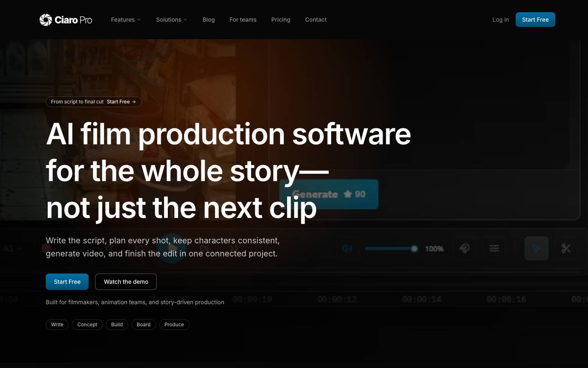
Task: Open the Pricing page
Action: (x=281, y=20)
